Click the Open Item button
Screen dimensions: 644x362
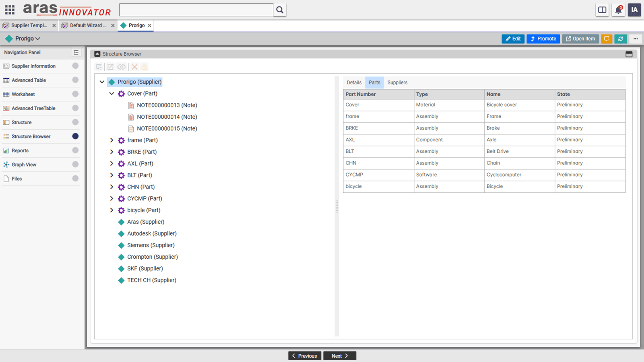580,39
